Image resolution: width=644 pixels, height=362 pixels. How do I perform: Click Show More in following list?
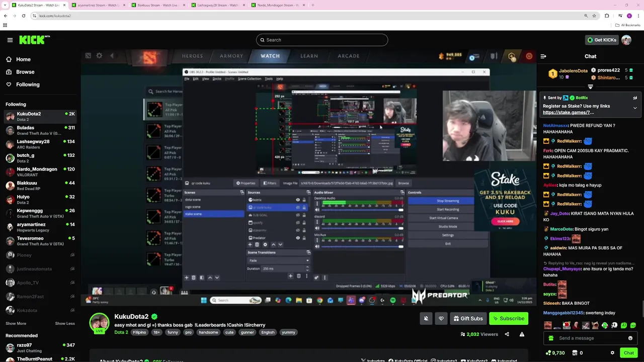[16, 323]
